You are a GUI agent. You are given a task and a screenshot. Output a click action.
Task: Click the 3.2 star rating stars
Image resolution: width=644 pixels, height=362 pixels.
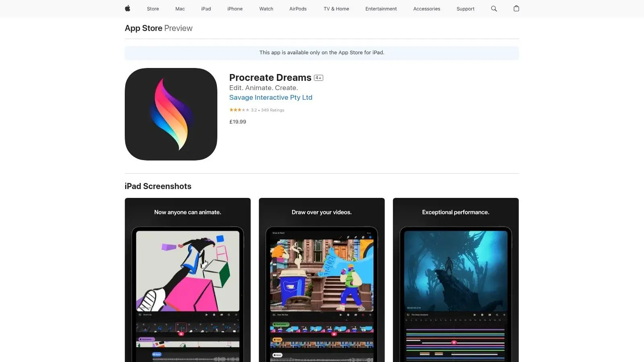(238, 109)
